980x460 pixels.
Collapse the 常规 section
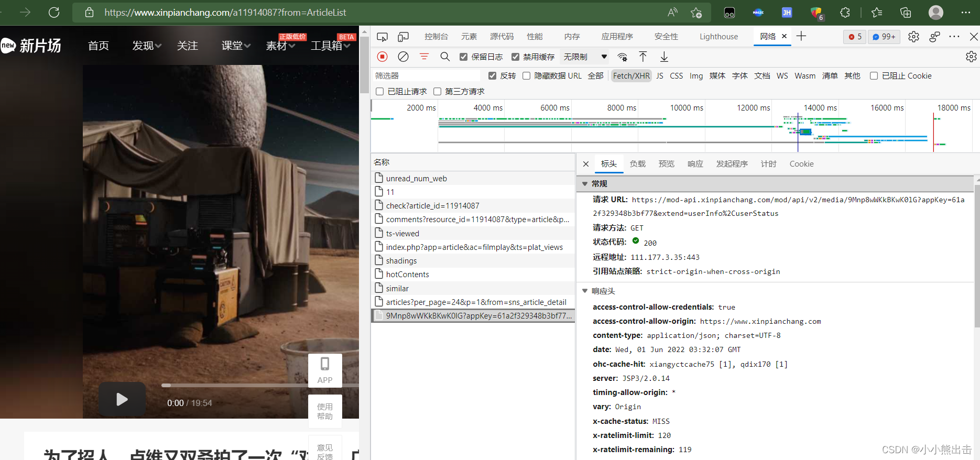click(x=585, y=184)
